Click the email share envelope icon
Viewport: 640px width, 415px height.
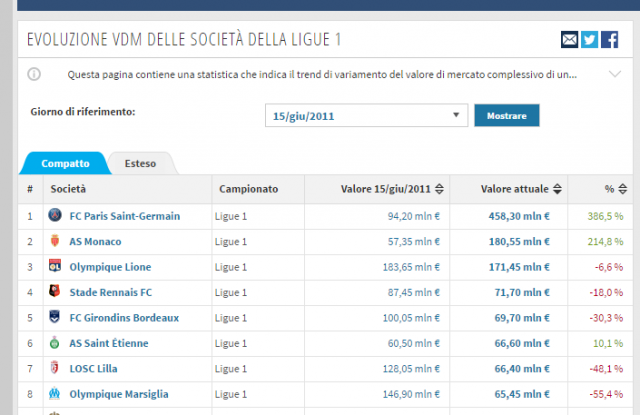570,40
